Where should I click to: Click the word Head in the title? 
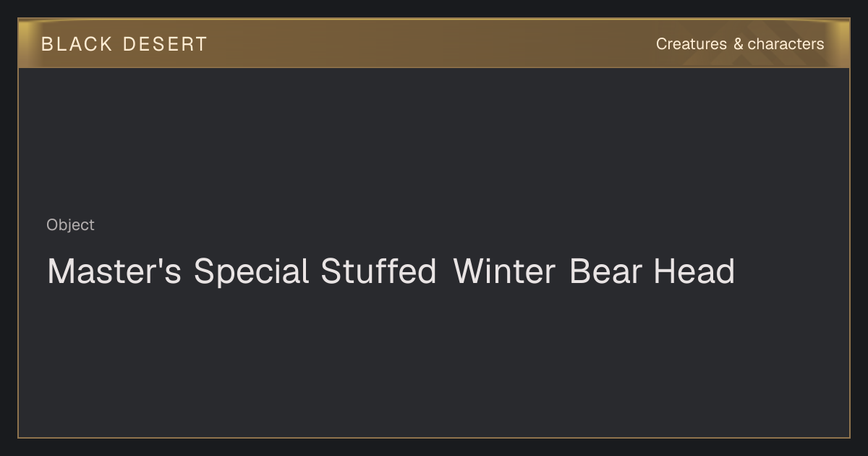point(694,271)
